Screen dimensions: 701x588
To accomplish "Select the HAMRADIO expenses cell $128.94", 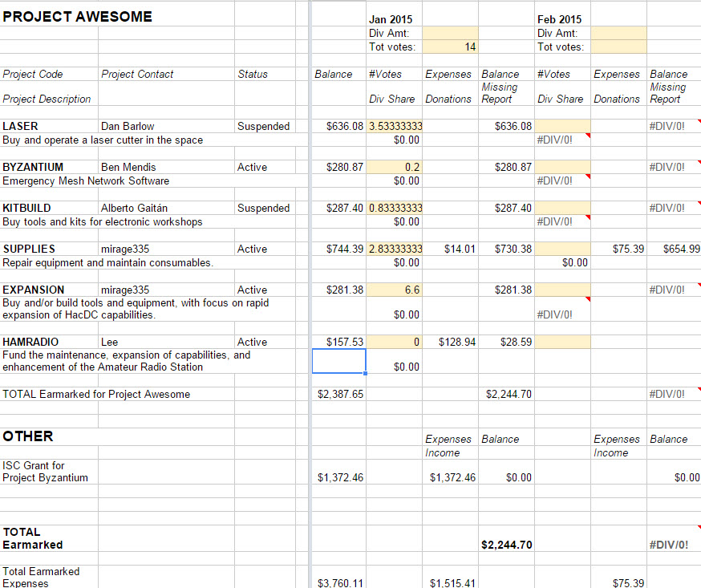I will pyautogui.click(x=451, y=342).
